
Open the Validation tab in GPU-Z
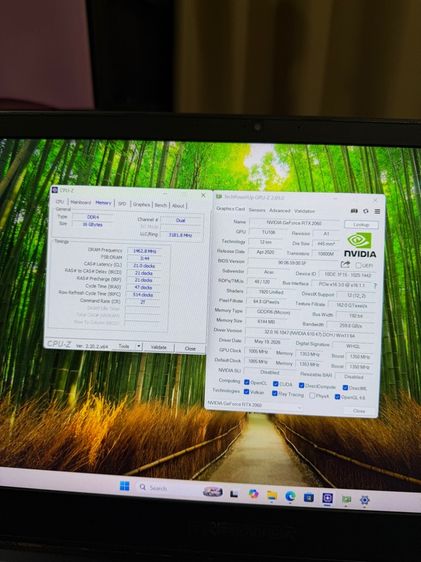click(x=304, y=211)
